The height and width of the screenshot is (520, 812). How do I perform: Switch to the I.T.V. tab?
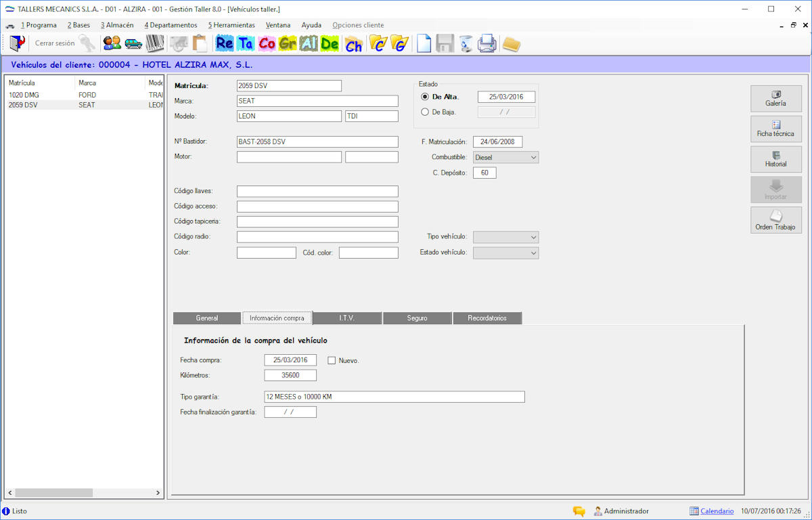[x=347, y=318]
